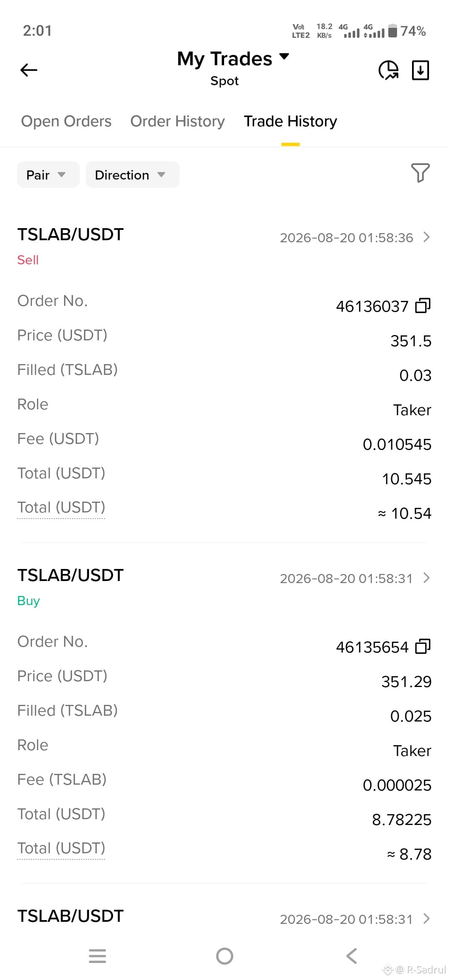
Task: Open the My Trades Spot dropdown
Action: pos(233,67)
